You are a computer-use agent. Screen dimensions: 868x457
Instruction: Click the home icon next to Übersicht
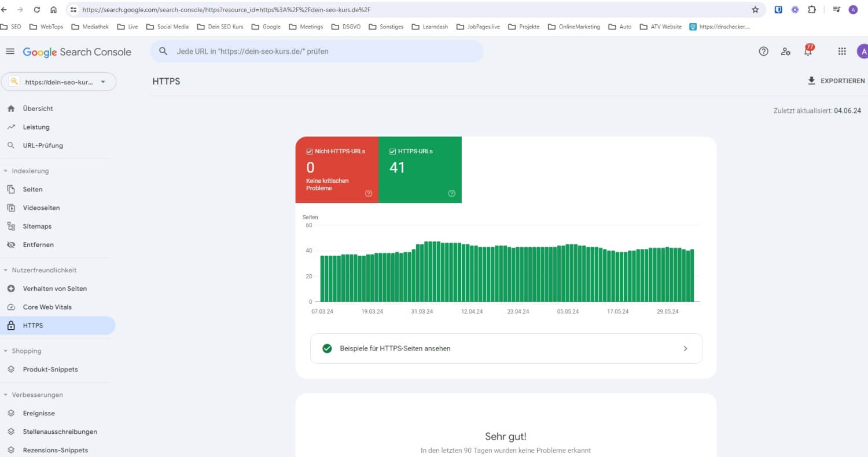(11, 108)
